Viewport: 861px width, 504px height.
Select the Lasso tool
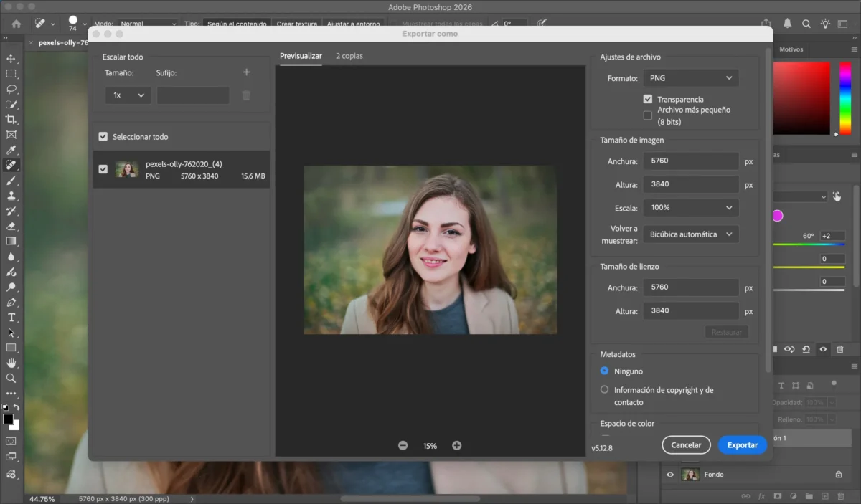coord(11,89)
